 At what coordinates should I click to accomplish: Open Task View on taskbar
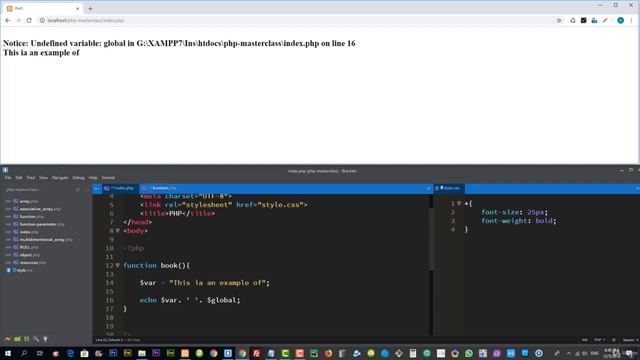click(40, 353)
